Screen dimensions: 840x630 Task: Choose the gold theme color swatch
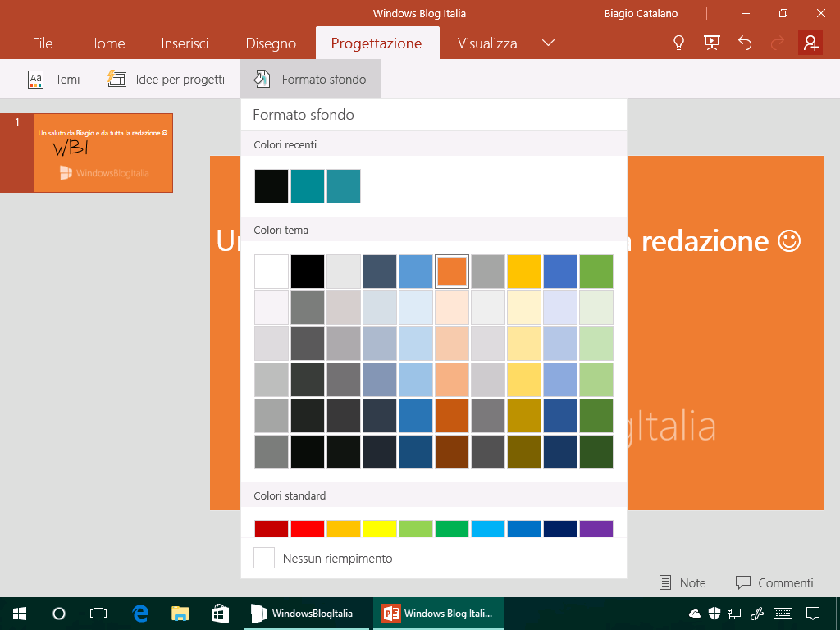coord(524,271)
